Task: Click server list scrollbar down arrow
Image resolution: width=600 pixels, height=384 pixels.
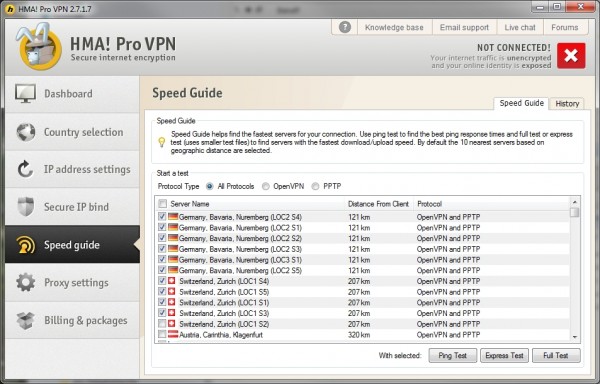Action: tap(574, 337)
